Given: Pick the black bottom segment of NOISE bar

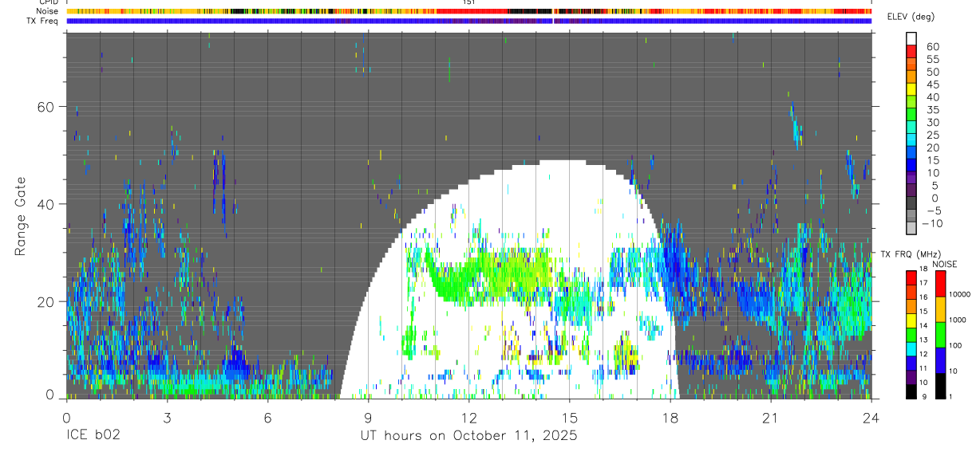Looking at the screenshot, I should click(940, 385).
